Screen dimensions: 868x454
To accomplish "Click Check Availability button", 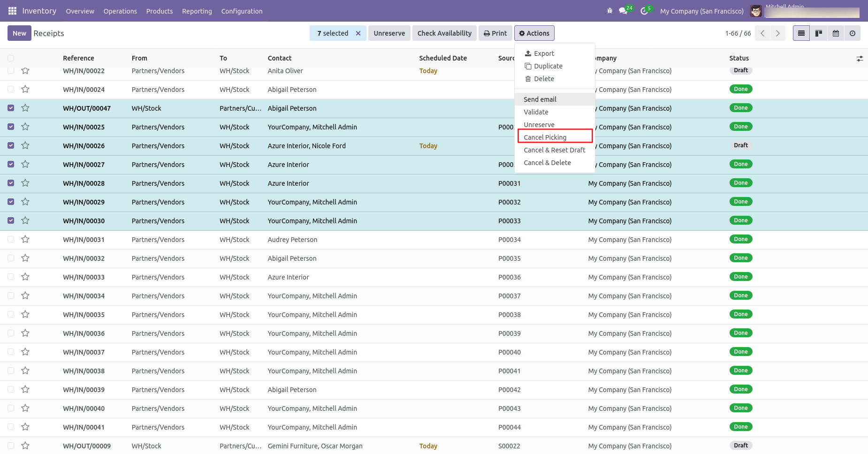I will click(444, 33).
